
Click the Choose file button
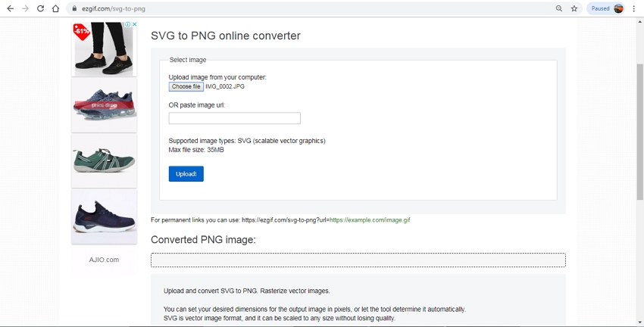(x=186, y=86)
